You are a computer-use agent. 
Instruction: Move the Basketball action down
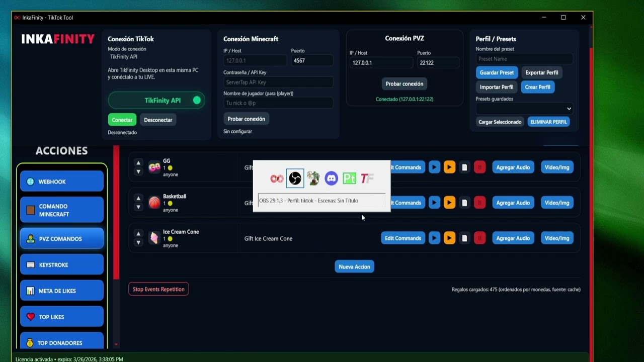click(x=138, y=207)
